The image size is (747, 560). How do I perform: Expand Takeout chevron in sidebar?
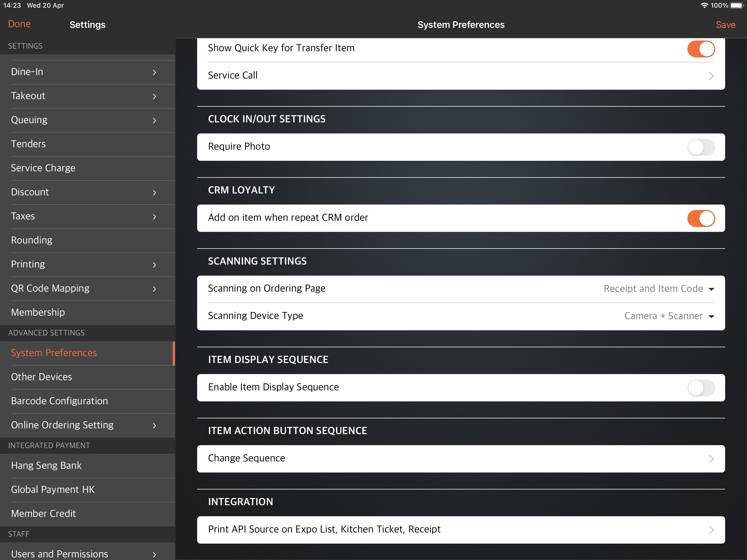154,96
